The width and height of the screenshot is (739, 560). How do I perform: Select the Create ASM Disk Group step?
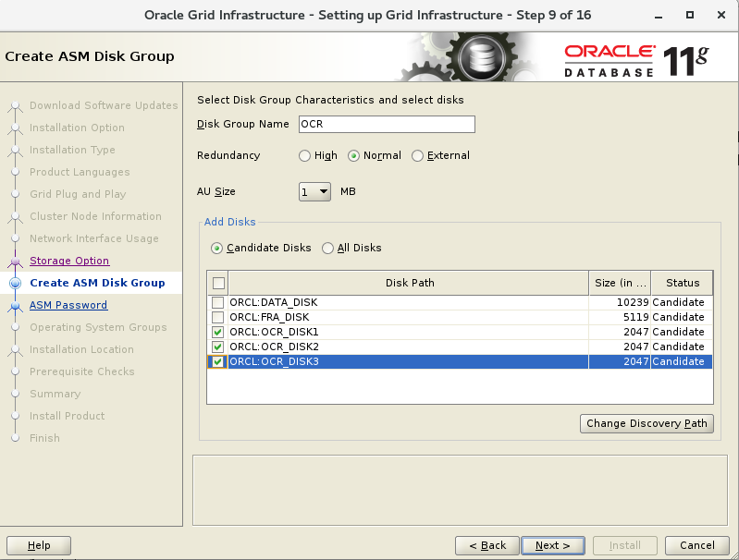click(97, 283)
